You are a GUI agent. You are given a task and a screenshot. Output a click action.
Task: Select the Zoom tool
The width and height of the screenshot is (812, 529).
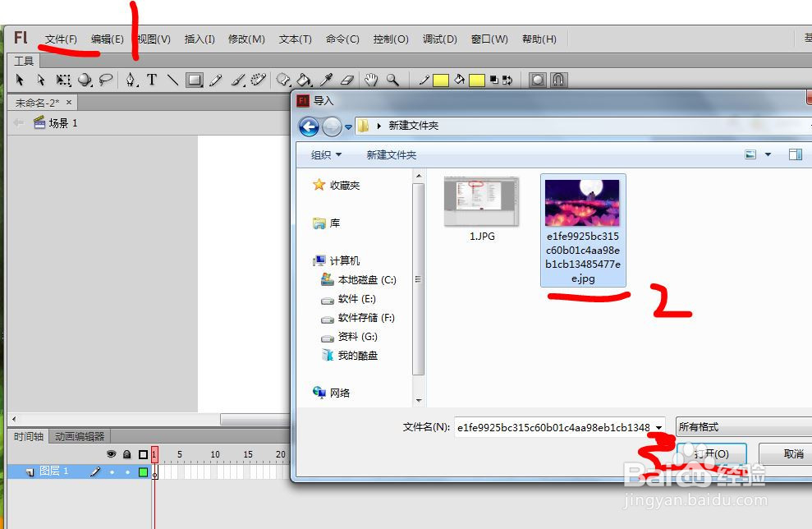coord(391,80)
